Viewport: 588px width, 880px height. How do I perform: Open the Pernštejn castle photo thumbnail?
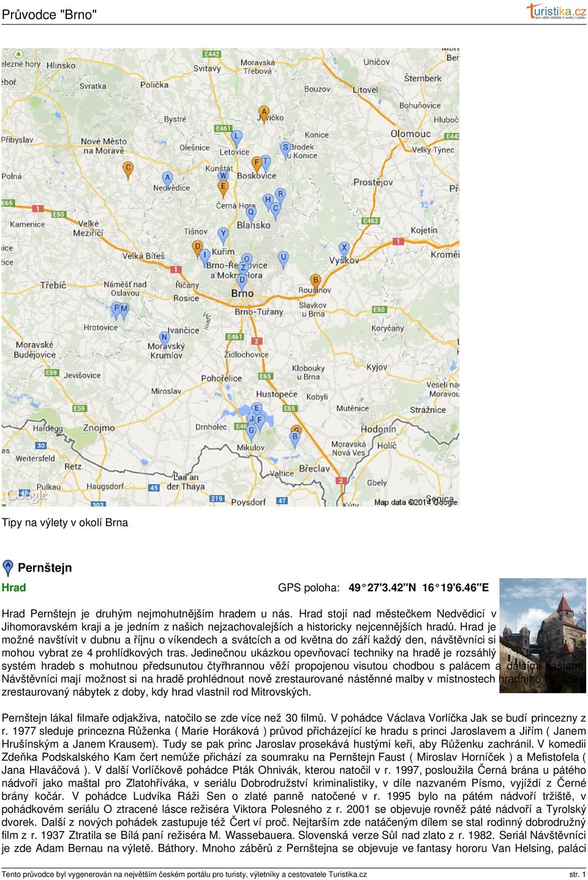pos(543,635)
